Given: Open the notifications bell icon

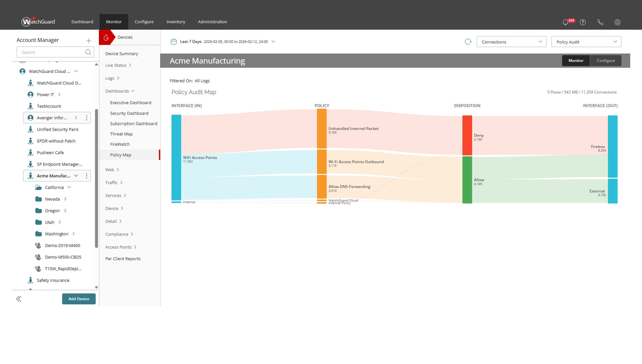Looking at the screenshot, I should coord(565,22).
